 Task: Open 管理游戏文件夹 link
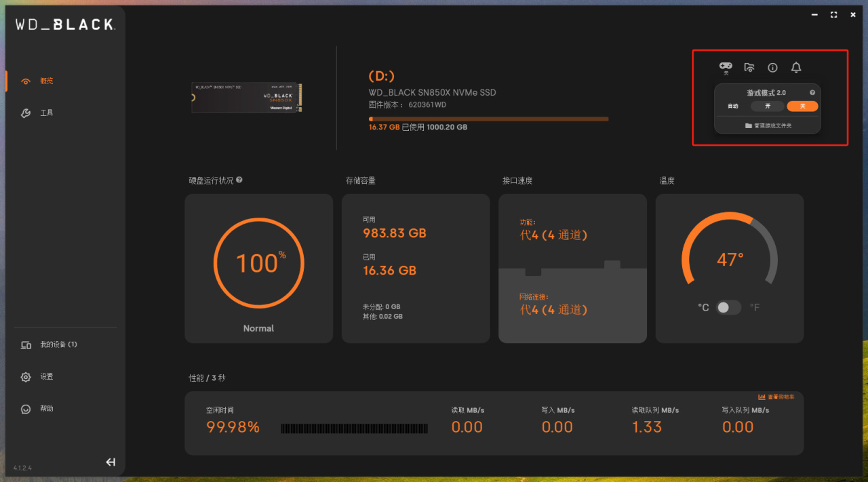point(768,125)
